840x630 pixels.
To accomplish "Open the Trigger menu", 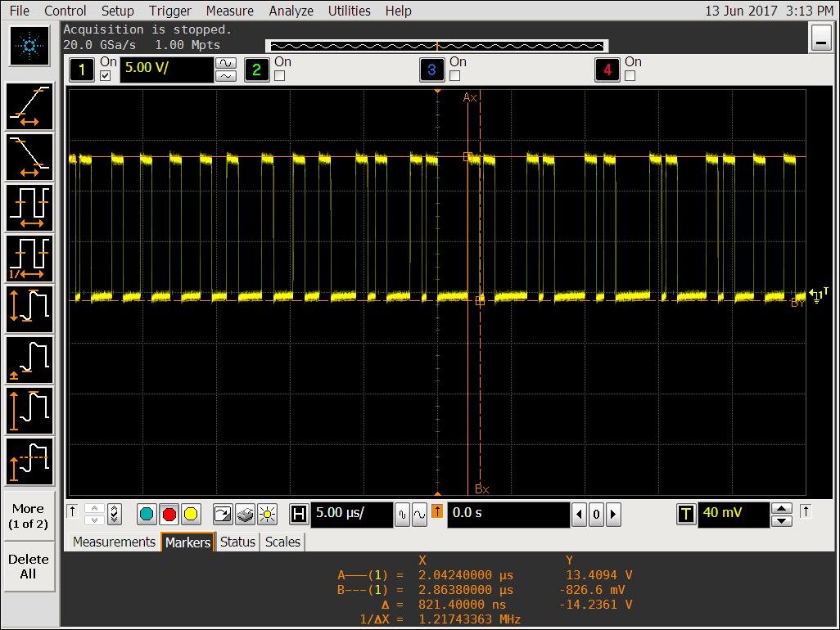I will tap(169, 11).
